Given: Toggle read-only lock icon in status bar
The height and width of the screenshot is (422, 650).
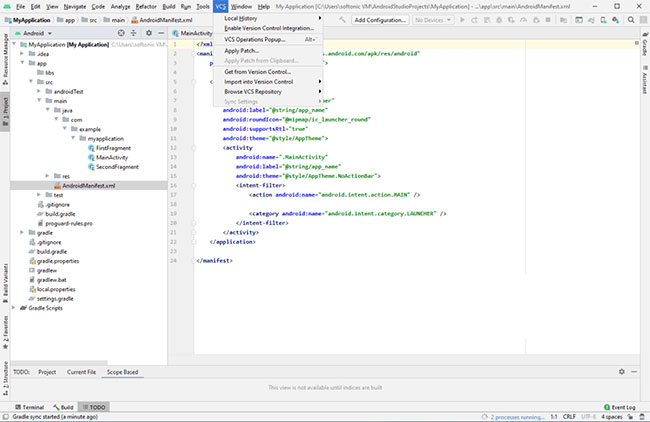Looking at the screenshot, I should point(631,417).
